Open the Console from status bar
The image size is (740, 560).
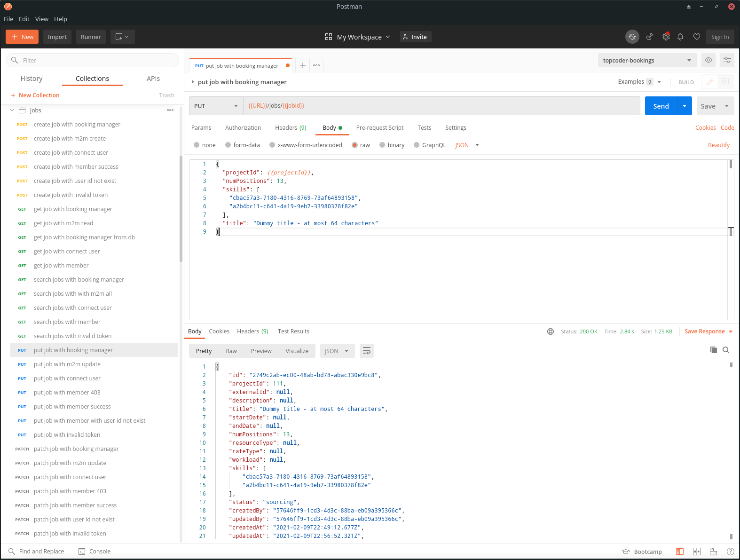point(94,552)
